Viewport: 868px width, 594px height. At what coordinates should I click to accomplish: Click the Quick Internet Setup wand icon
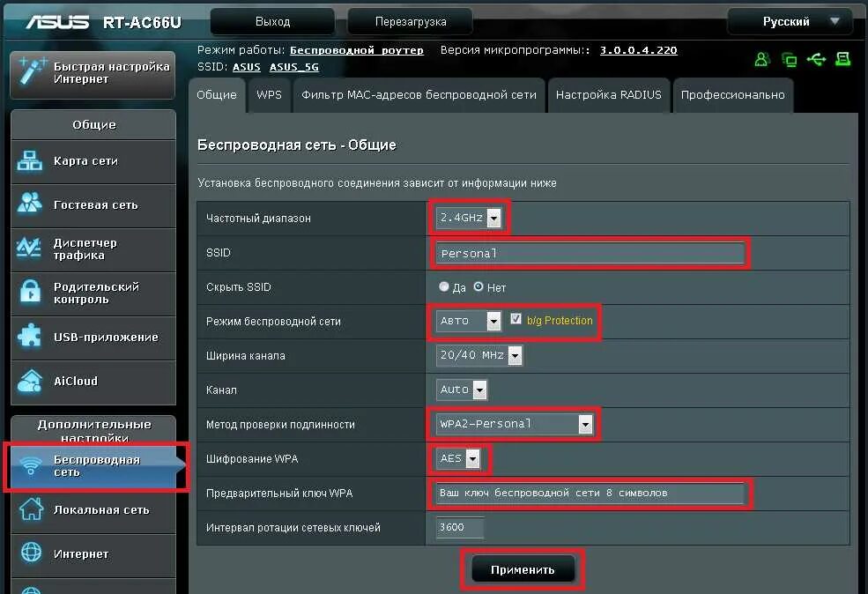(31, 72)
